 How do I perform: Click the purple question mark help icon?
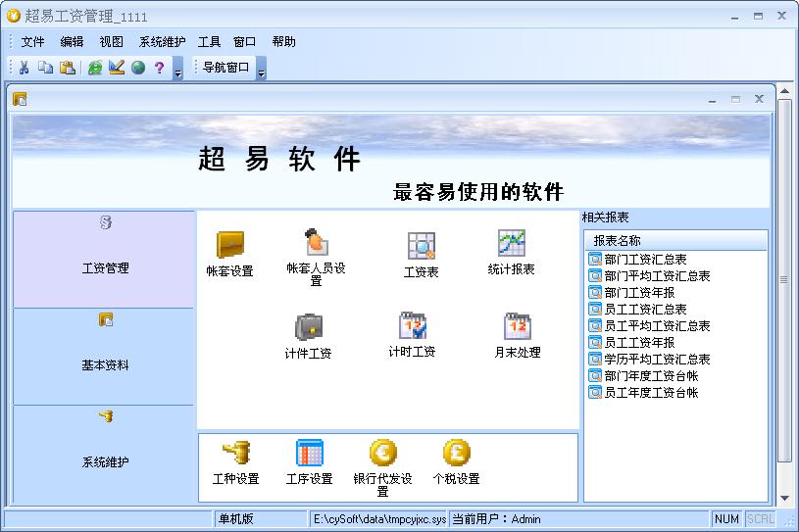(160, 68)
